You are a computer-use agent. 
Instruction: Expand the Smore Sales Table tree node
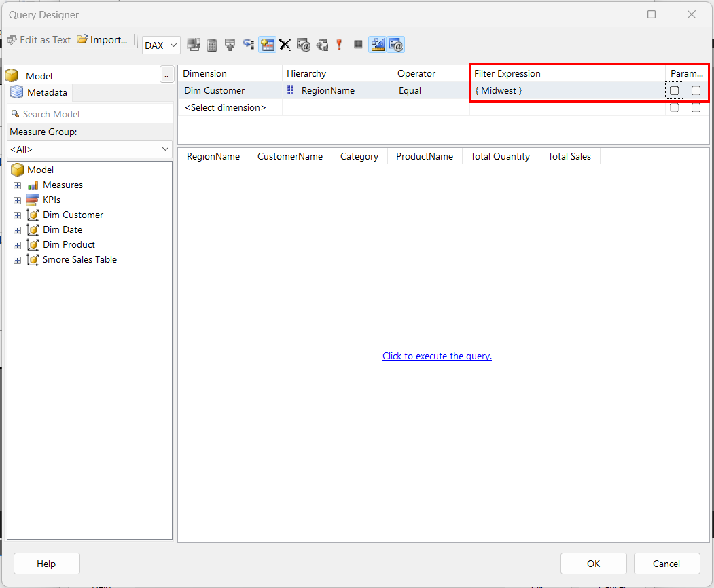coord(17,261)
